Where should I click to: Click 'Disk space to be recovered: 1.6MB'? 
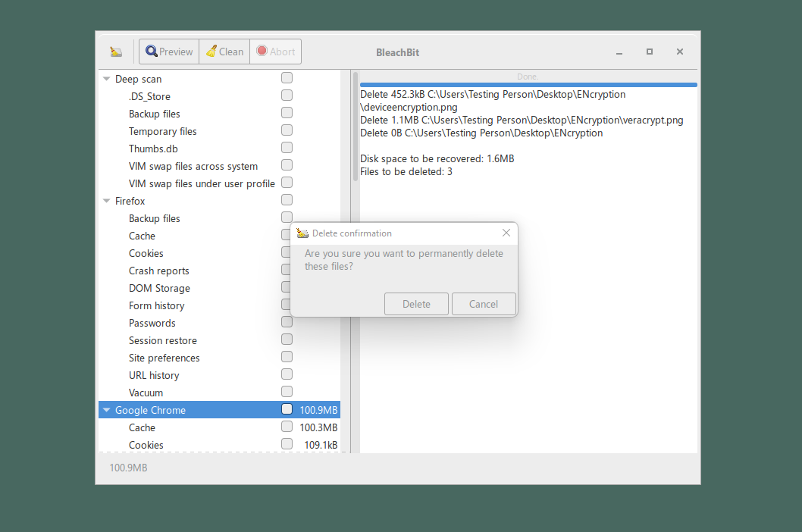pyautogui.click(x=437, y=158)
